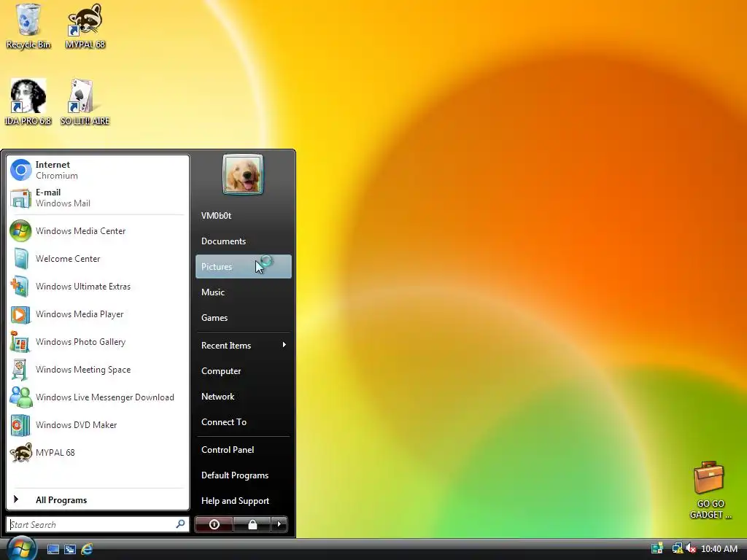This screenshot has height=560, width=747.
Task: Select the SO LIT!! AIRE desktop shortcut
Action: pos(85,102)
